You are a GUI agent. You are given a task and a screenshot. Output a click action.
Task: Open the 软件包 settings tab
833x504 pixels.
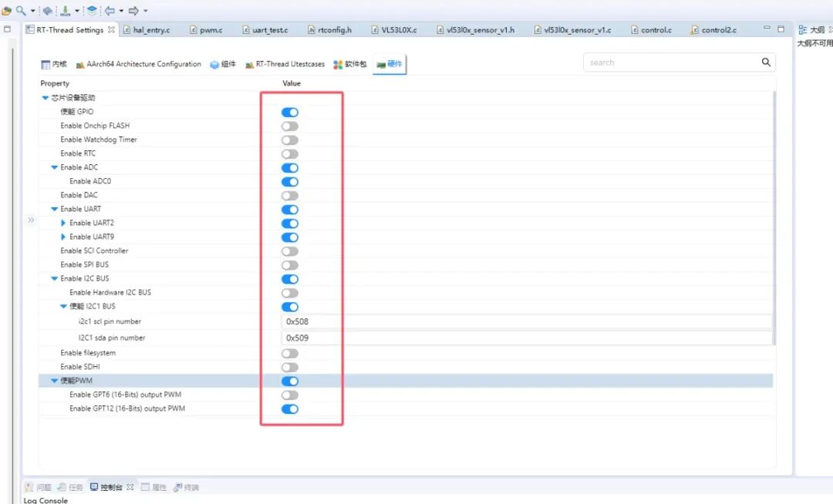[350, 65]
